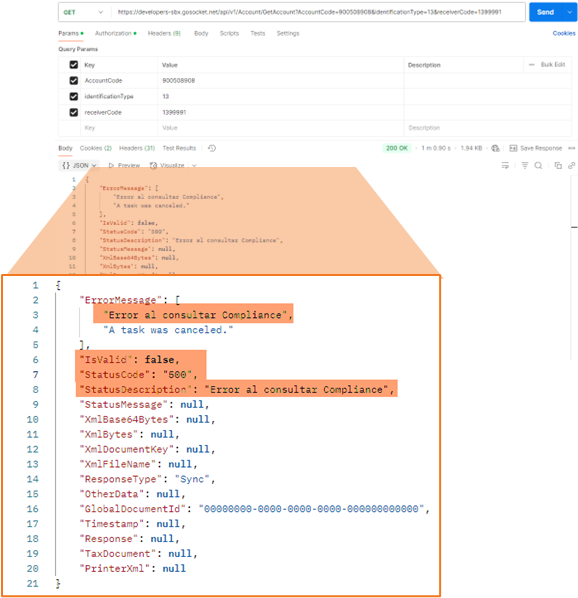Click the filter response icon

pyautogui.click(x=525, y=166)
